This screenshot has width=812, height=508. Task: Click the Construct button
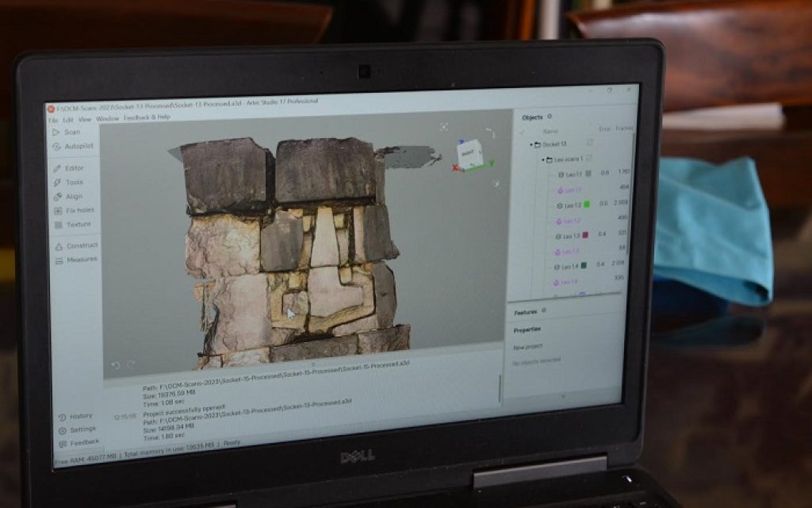tap(81, 246)
